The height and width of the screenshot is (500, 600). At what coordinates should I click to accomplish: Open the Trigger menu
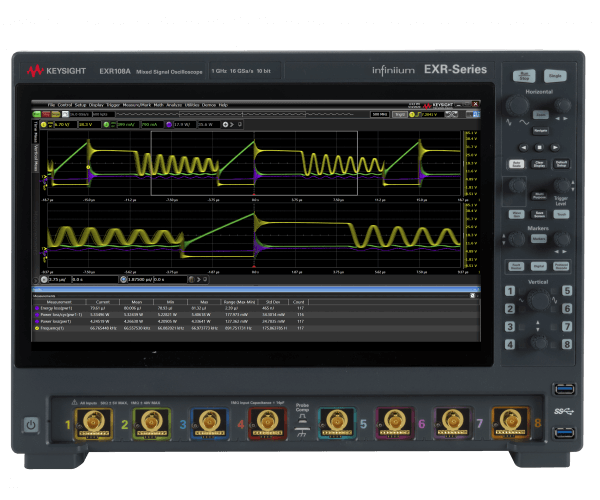point(113,105)
